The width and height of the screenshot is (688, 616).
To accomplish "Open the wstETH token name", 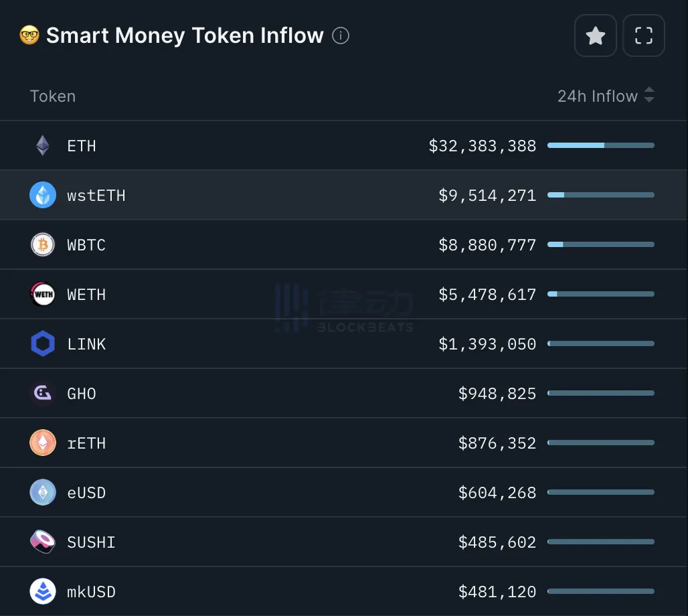I will pyautogui.click(x=96, y=195).
